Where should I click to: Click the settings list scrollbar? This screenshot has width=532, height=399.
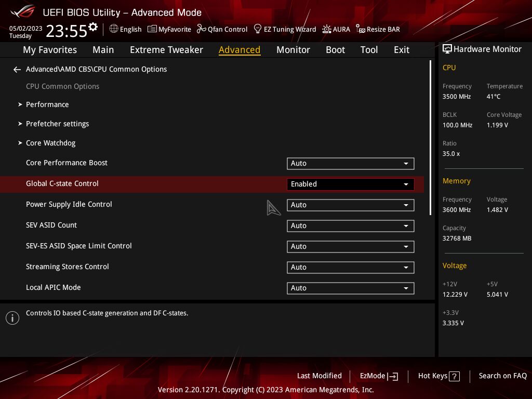click(x=430, y=137)
